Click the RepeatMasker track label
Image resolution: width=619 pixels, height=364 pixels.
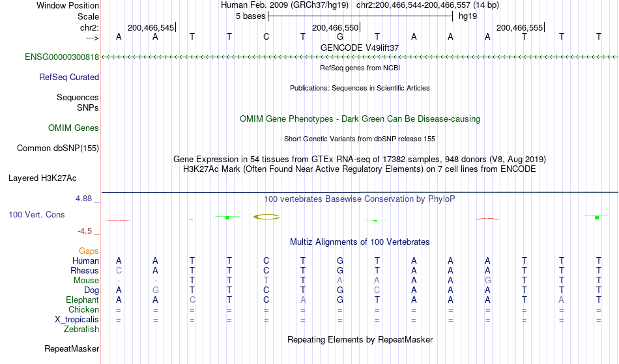[72, 348]
